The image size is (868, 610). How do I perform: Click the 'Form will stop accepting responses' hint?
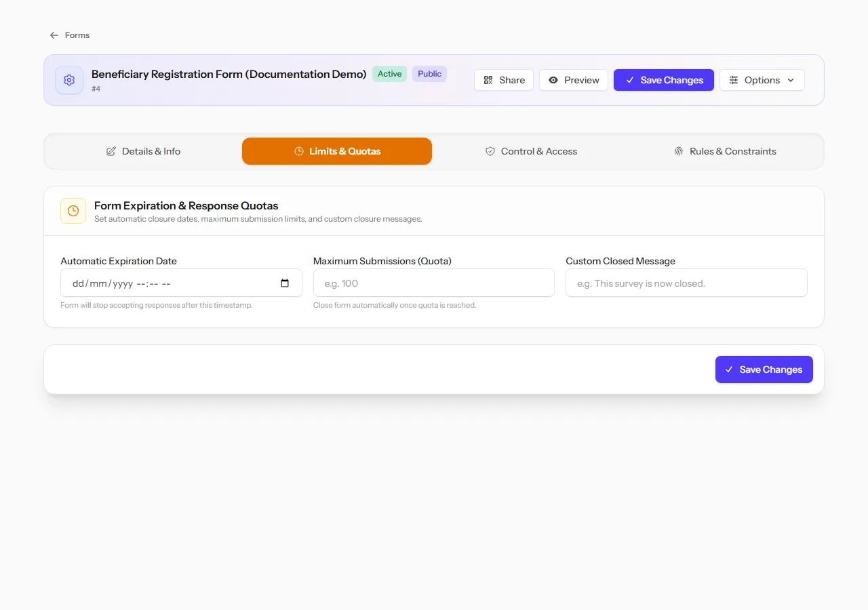pos(157,305)
